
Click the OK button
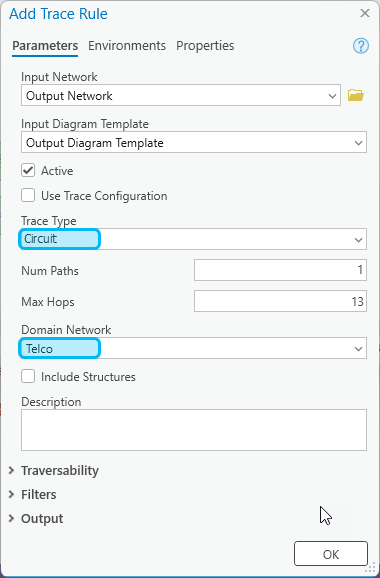pyautogui.click(x=331, y=554)
